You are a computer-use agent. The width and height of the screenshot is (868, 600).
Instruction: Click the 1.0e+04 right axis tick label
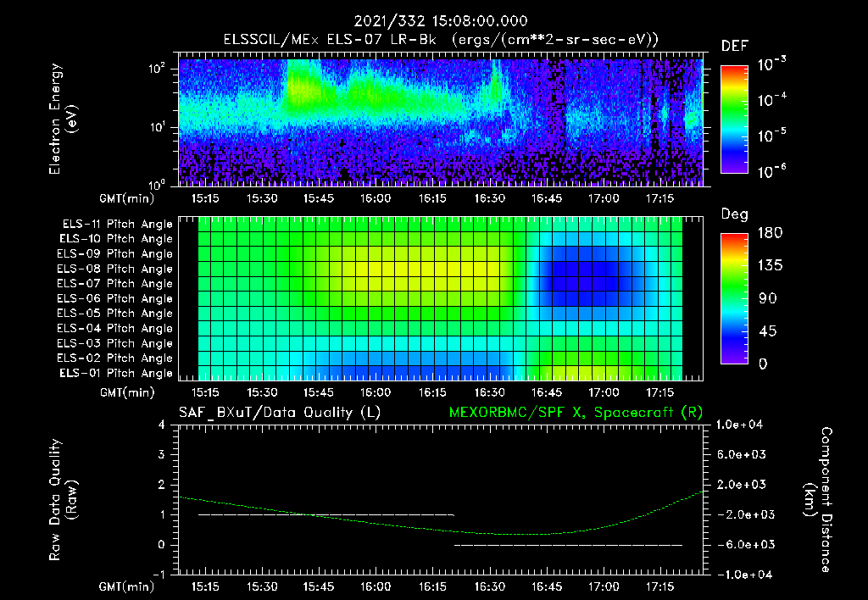point(739,425)
